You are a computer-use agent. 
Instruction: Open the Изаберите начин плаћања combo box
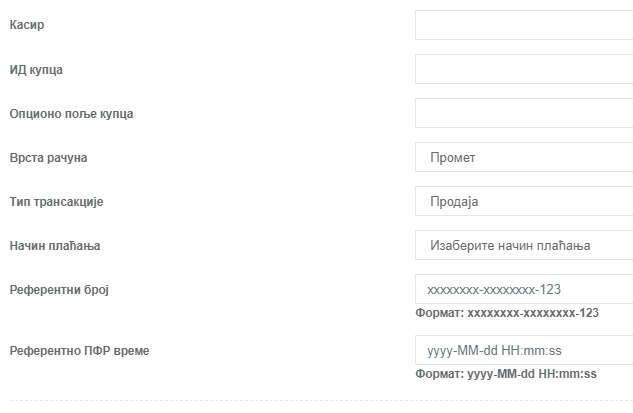(524, 245)
